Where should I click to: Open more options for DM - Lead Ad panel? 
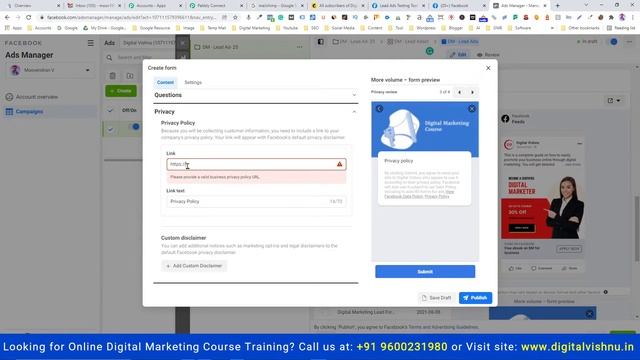point(300,47)
